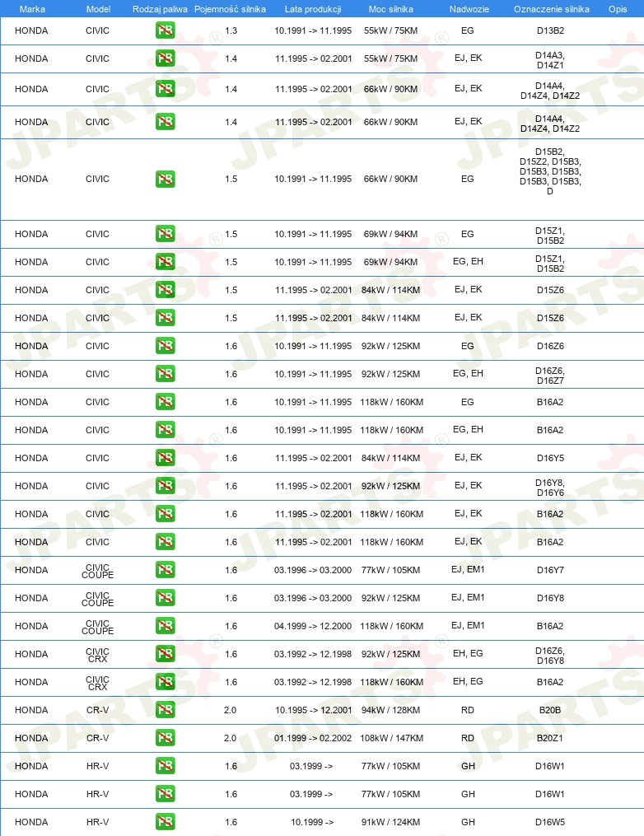Select the Pojemność silnika column header
Viewport: 644px width, 836px height.
tap(230, 9)
